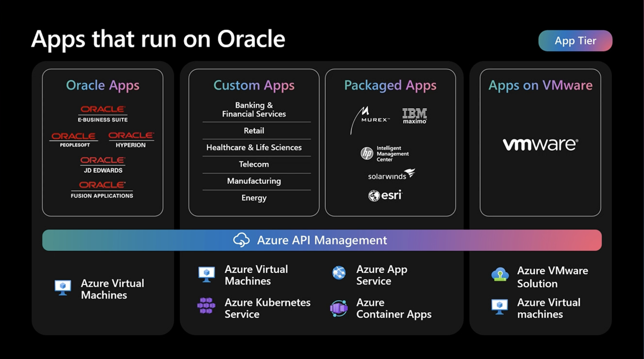The image size is (644, 359).
Task: Click the IBM maximo logo
Action: [414, 116]
